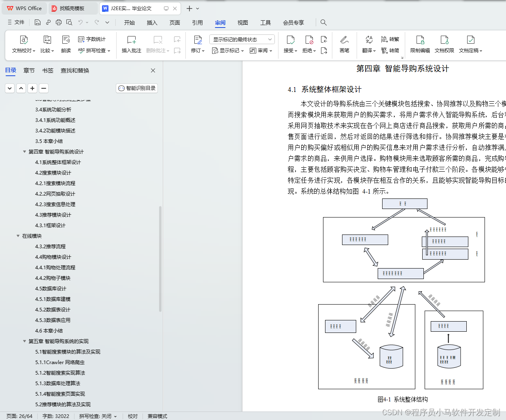
Task: Click the print preview icon
Action: pyautogui.click(x=69, y=22)
